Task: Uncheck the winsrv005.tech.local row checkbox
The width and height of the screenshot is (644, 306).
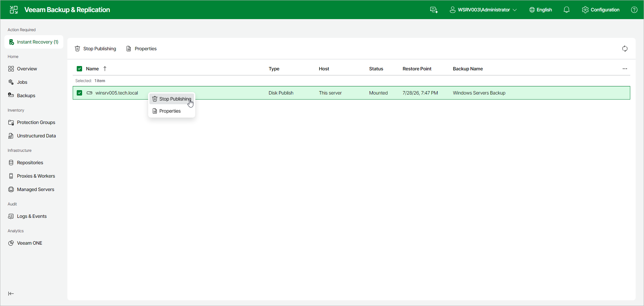Action: 79,93
